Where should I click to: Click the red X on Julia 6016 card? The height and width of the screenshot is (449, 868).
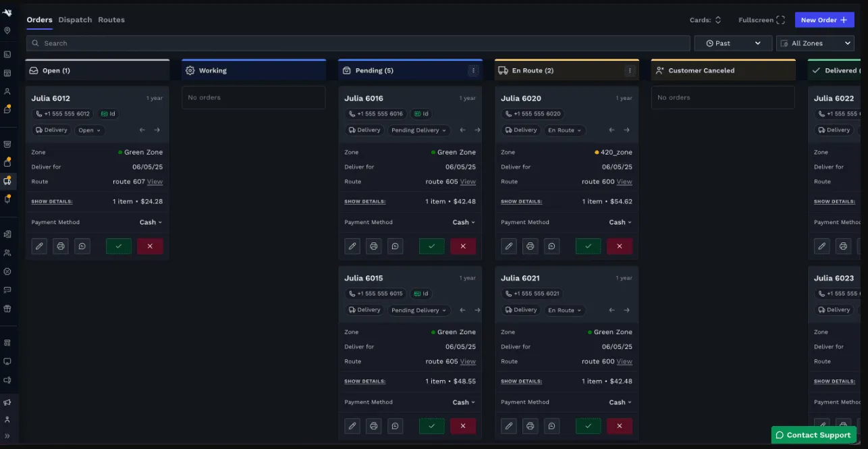point(463,246)
